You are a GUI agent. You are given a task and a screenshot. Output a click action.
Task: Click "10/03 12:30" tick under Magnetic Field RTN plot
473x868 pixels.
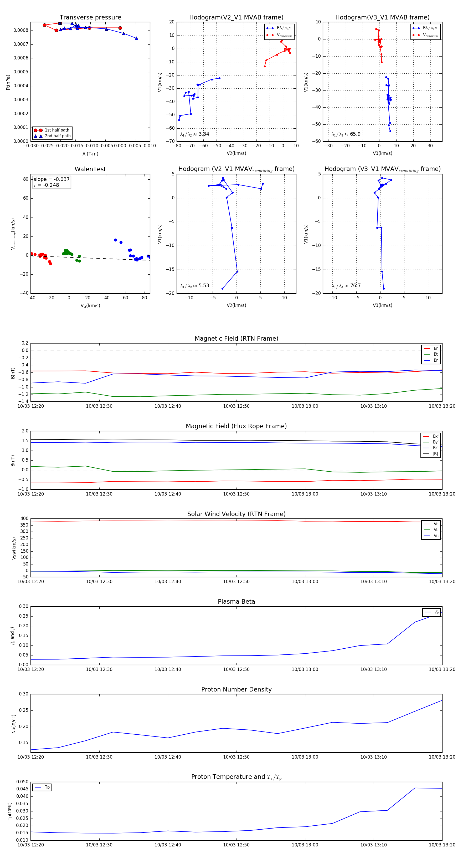tap(99, 406)
